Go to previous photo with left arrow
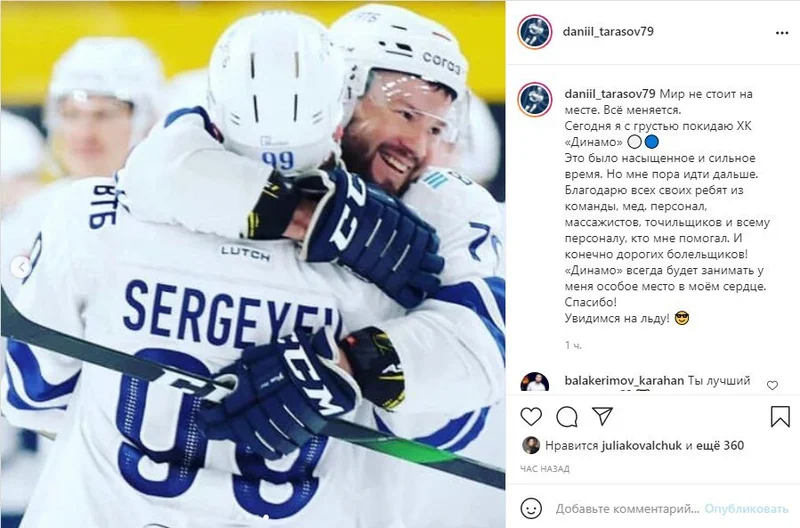800x528 pixels. click(21, 267)
